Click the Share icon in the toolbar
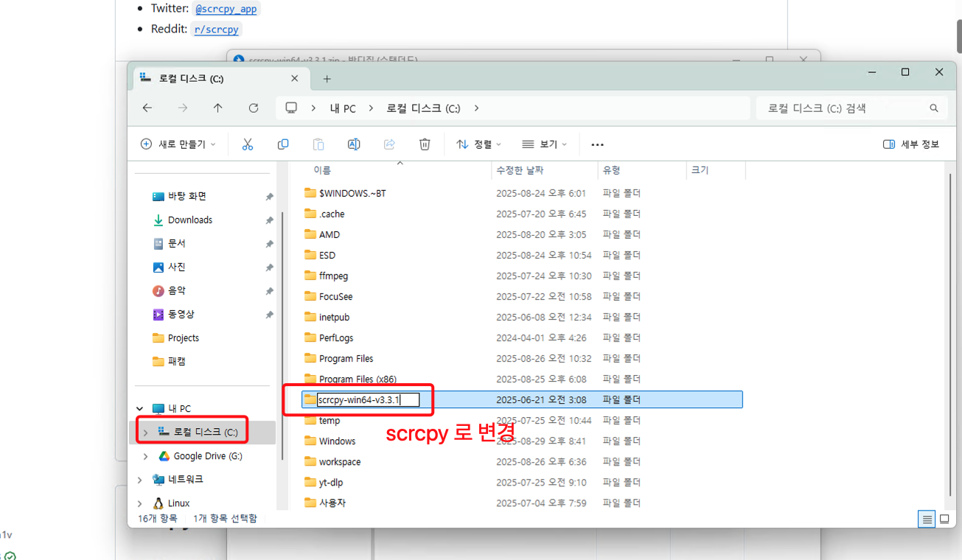962x560 pixels. (x=389, y=144)
